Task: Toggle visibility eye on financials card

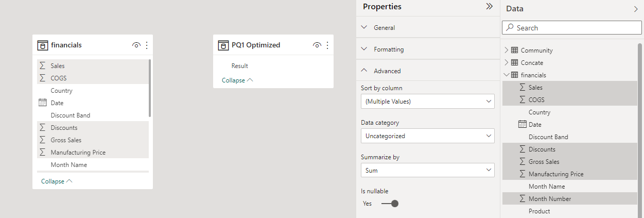Action: coord(136,45)
